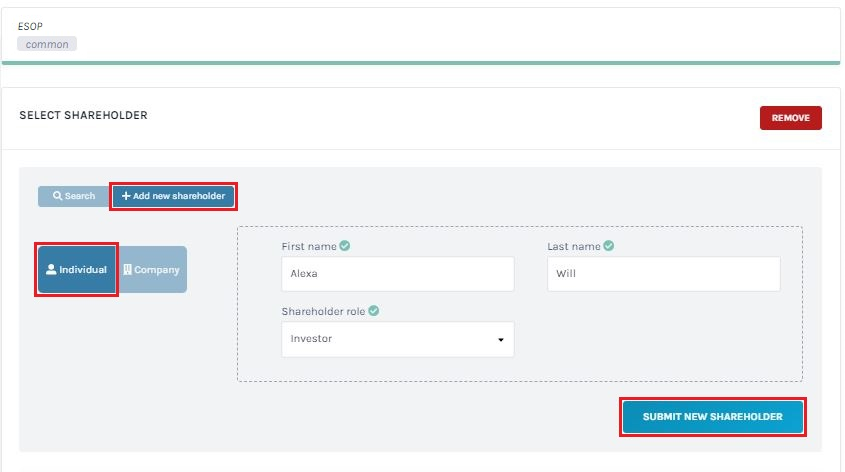Click the plus icon on Add new shareholder
The image size is (845, 472).
pyautogui.click(x=126, y=196)
